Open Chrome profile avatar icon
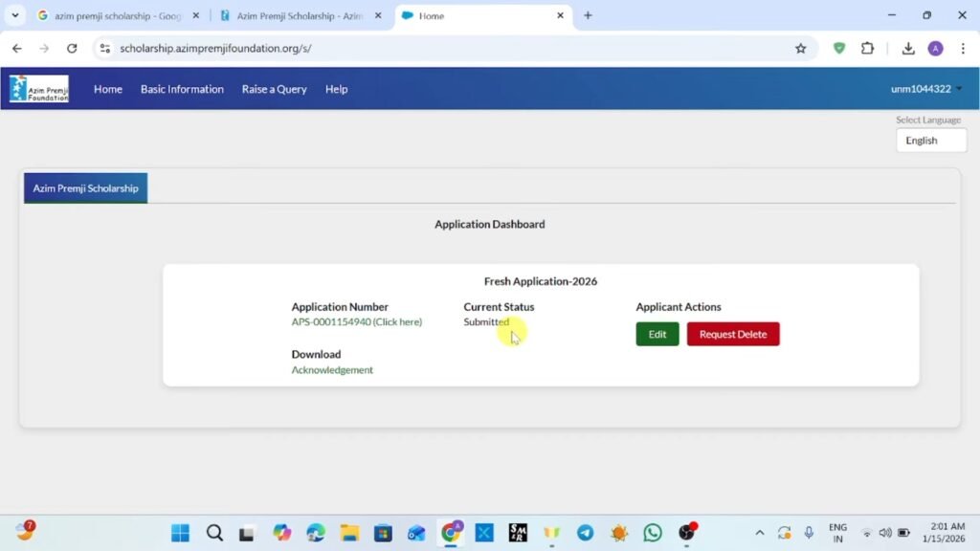The height and width of the screenshot is (551, 980). coord(935,48)
